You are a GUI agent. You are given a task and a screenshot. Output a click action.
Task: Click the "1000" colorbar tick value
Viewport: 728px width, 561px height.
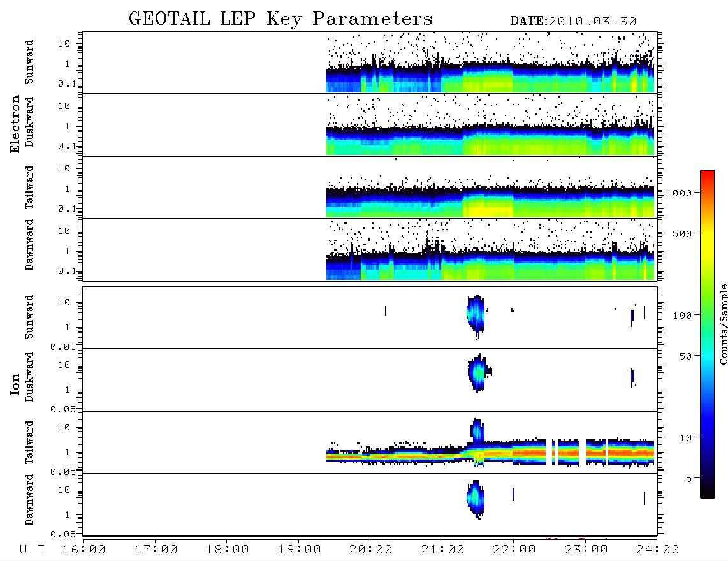pyautogui.click(x=679, y=193)
